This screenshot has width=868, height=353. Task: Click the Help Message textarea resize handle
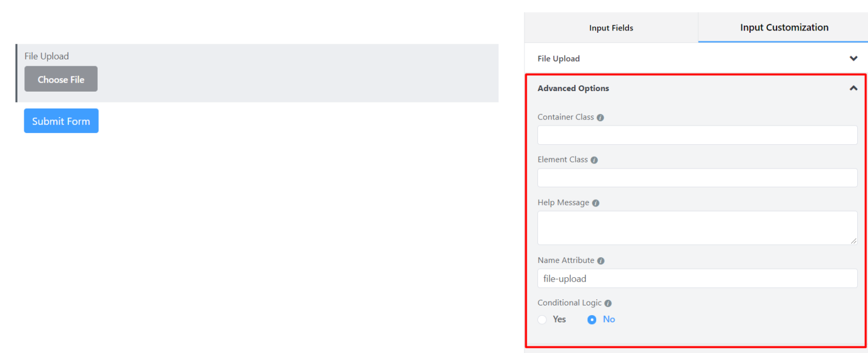(x=854, y=242)
